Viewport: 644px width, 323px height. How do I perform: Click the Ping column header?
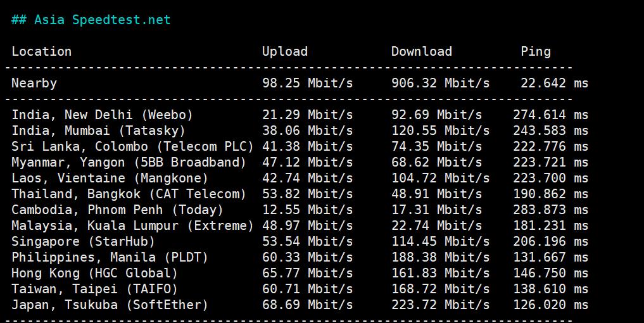(x=536, y=52)
